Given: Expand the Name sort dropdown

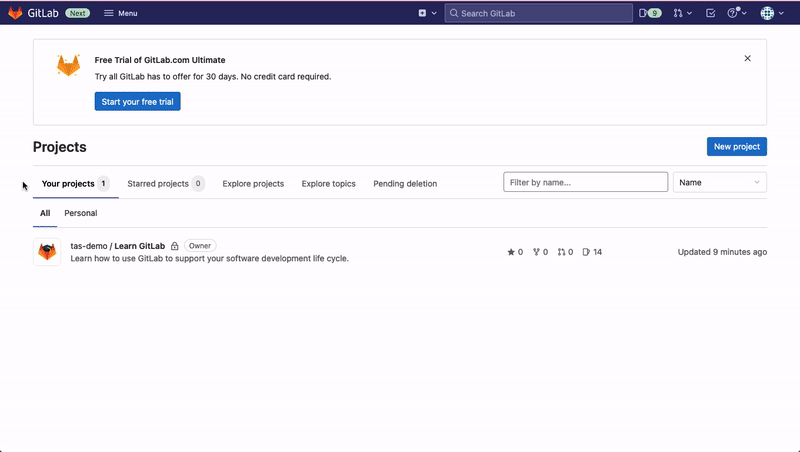Looking at the screenshot, I should pyautogui.click(x=719, y=182).
